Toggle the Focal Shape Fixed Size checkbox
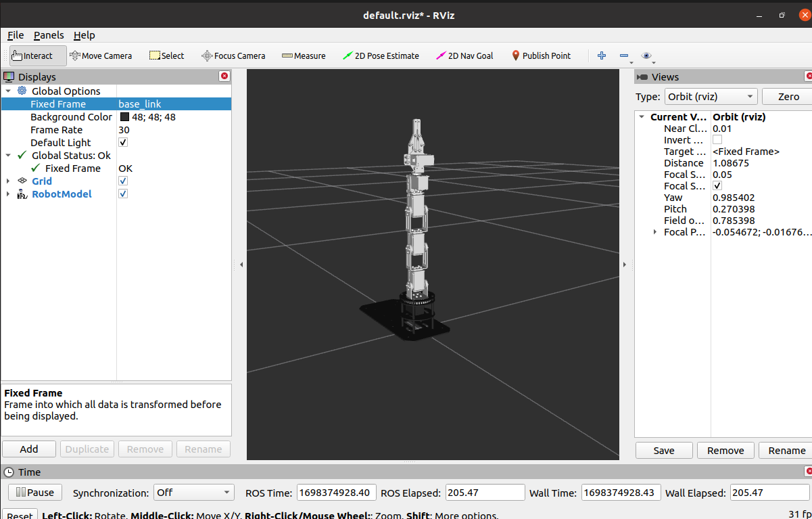This screenshot has width=812, height=519. (x=717, y=185)
